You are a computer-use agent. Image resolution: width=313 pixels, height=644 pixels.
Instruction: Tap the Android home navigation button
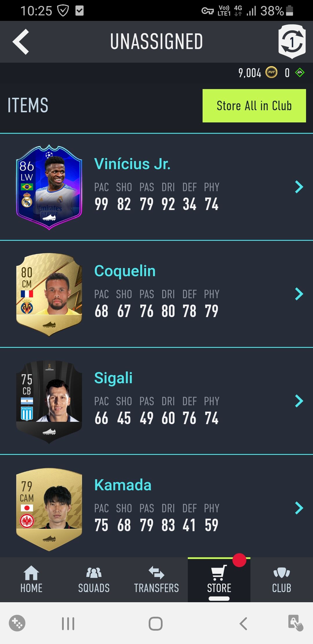click(x=156, y=623)
